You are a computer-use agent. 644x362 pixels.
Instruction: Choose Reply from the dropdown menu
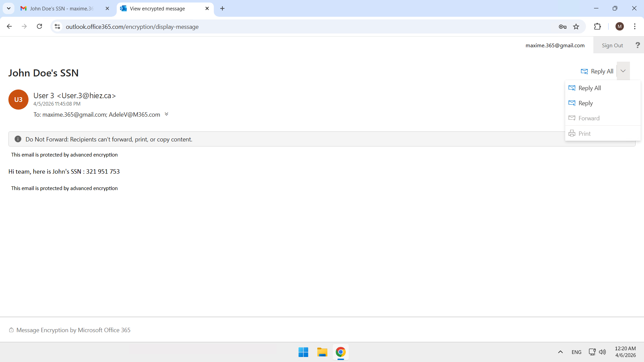(585, 103)
